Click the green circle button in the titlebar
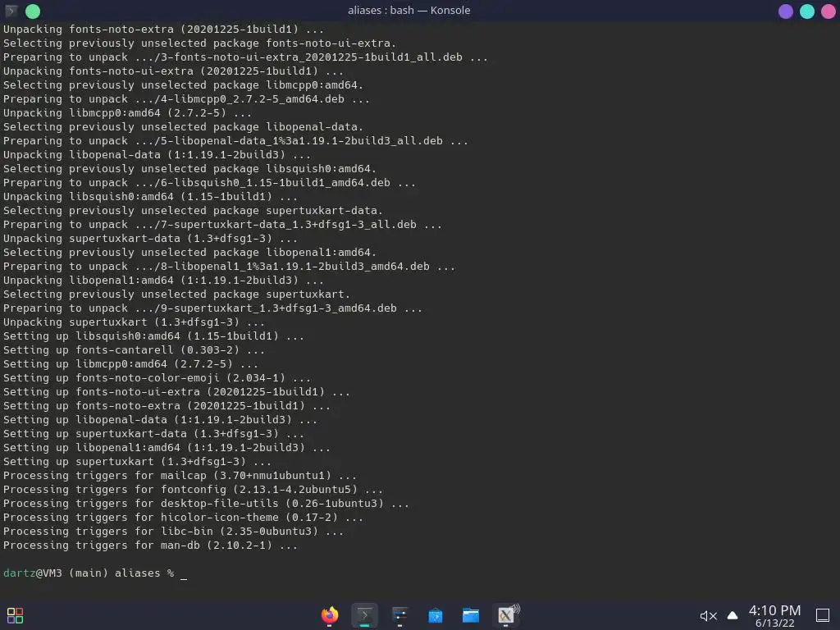The width and height of the screenshot is (840, 630). point(33,11)
